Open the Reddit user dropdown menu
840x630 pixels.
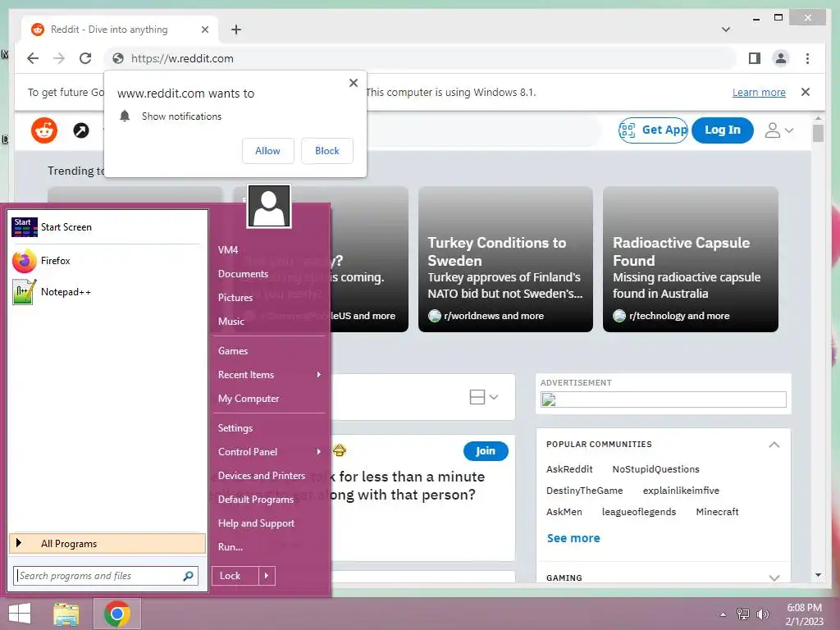click(779, 130)
